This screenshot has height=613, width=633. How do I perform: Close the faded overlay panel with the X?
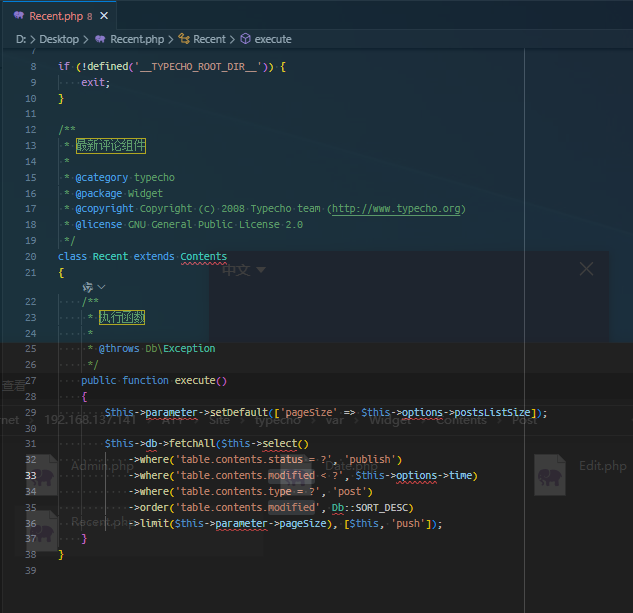(586, 268)
